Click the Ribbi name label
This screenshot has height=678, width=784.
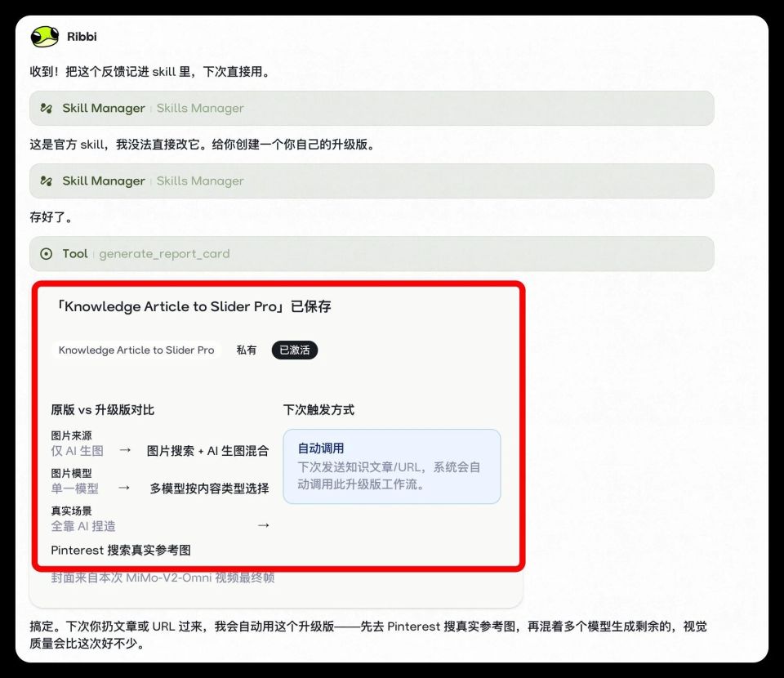tap(82, 37)
